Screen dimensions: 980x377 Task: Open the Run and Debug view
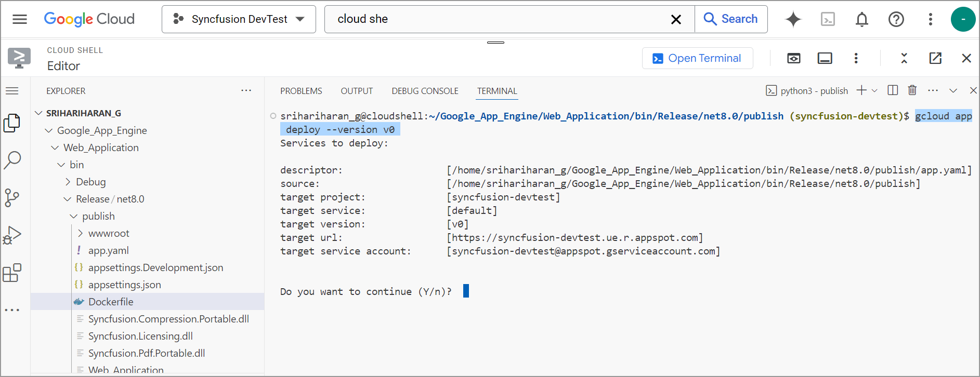click(12, 235)
